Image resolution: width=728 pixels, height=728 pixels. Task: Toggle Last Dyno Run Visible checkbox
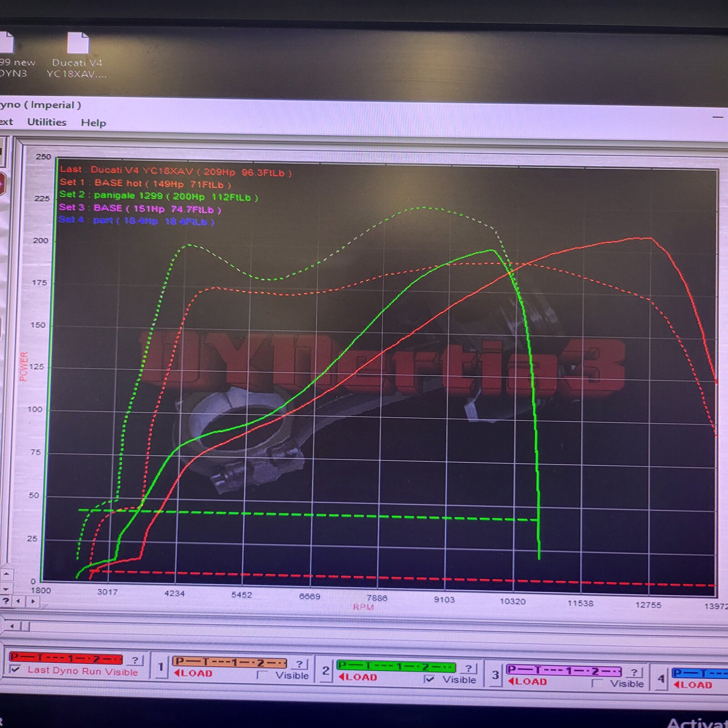pos(15,669)
